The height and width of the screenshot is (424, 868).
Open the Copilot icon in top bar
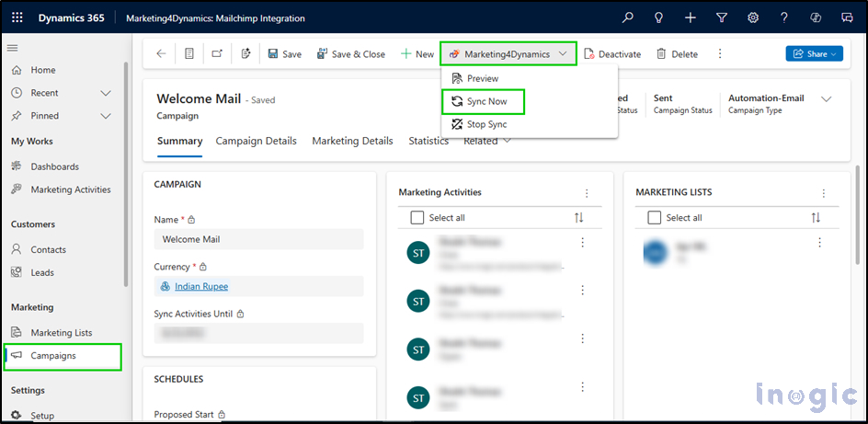[x=815, y=17]
